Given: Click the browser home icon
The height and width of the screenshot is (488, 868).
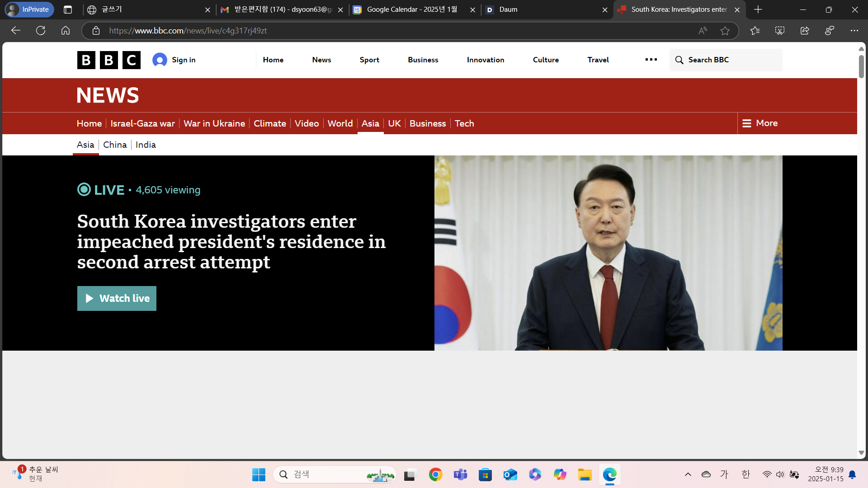Looking at the screenshot, I should point(66,31).
